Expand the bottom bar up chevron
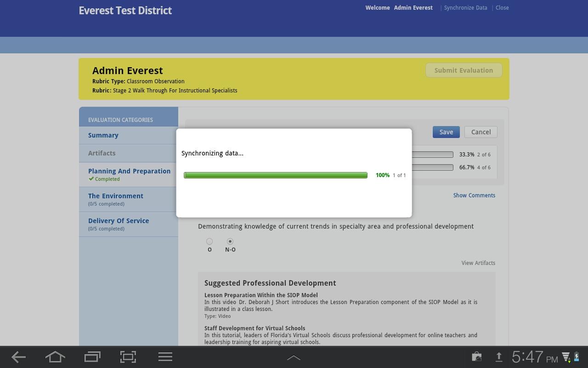Viewport: 588px width, 368px height. pos(294,357)
